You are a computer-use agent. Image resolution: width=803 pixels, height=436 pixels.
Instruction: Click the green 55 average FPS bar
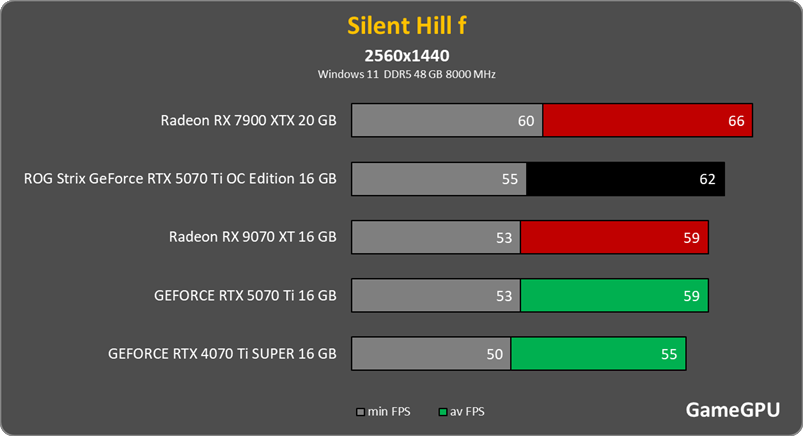click(597, 353)
